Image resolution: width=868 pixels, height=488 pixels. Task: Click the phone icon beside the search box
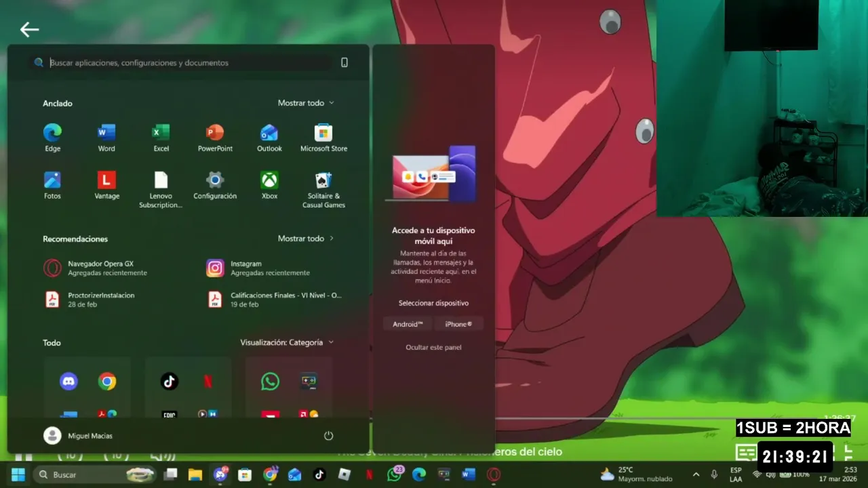(344, 62)
